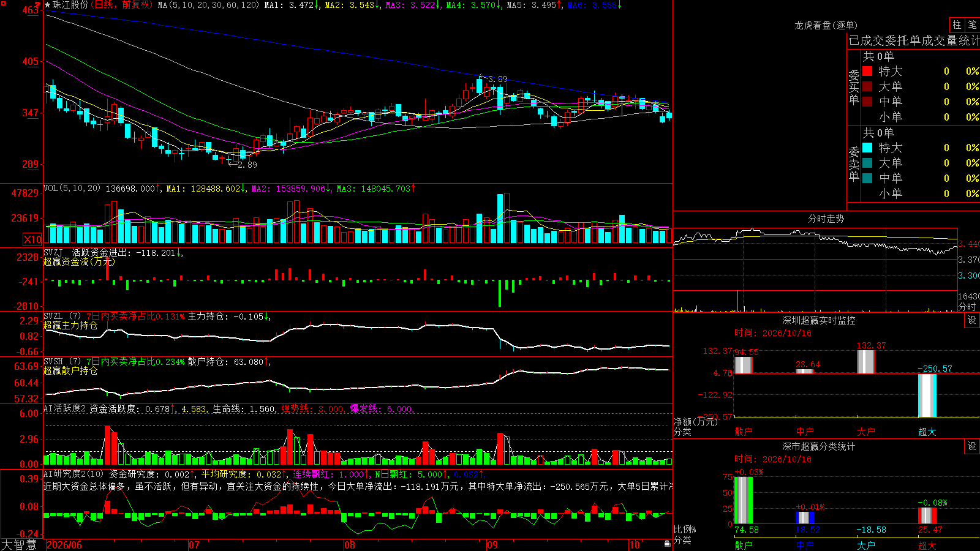Click the (日线,前复权) period label

click(x=121, y=5)
